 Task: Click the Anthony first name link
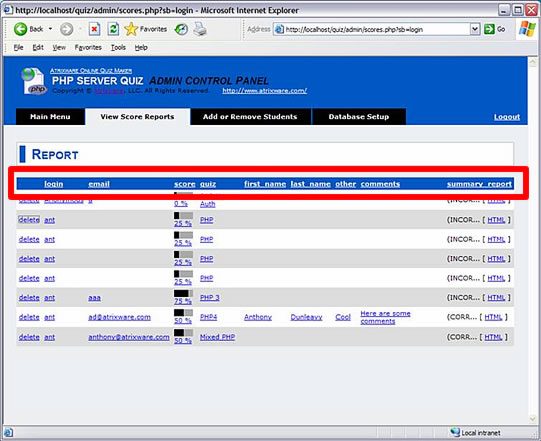258,317
